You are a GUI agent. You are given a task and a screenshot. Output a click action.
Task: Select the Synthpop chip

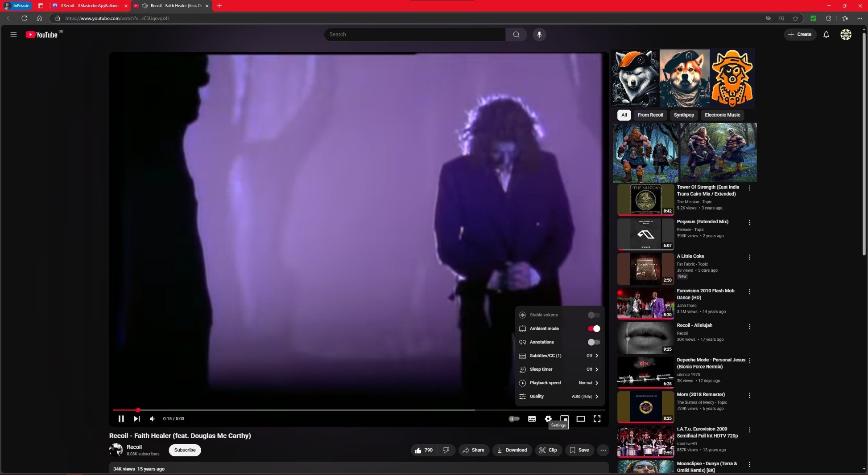(684, 115)
